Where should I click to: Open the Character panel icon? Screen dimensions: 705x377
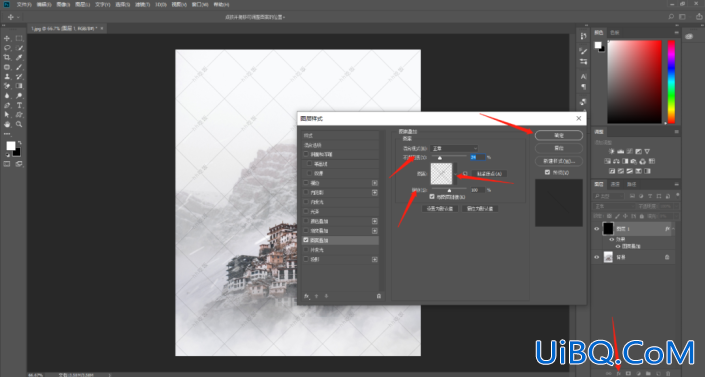coord(583,76)
